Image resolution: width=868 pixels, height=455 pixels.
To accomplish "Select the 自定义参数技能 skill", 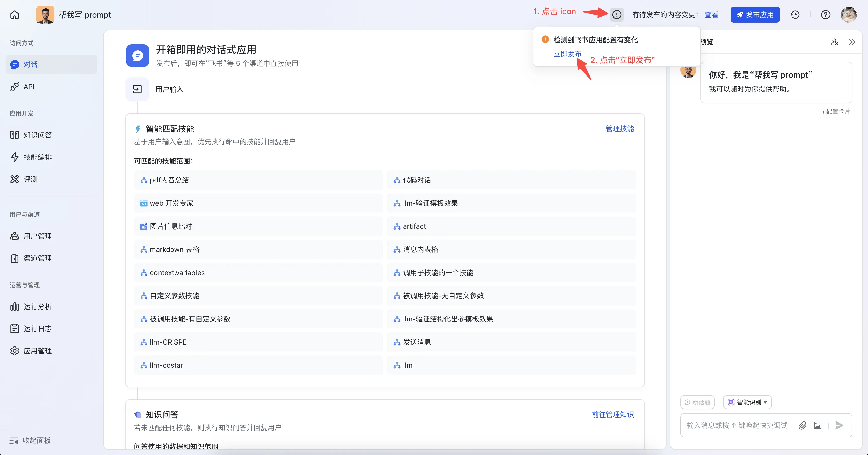I will tap(258, 296).
